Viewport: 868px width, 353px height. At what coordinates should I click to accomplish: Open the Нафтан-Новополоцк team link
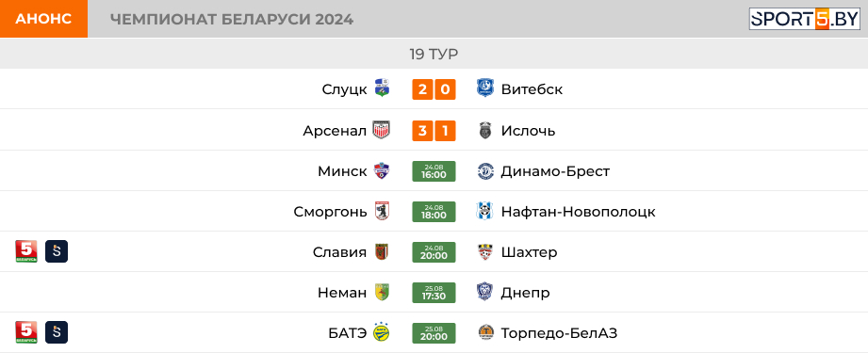(x=578, y=212)
